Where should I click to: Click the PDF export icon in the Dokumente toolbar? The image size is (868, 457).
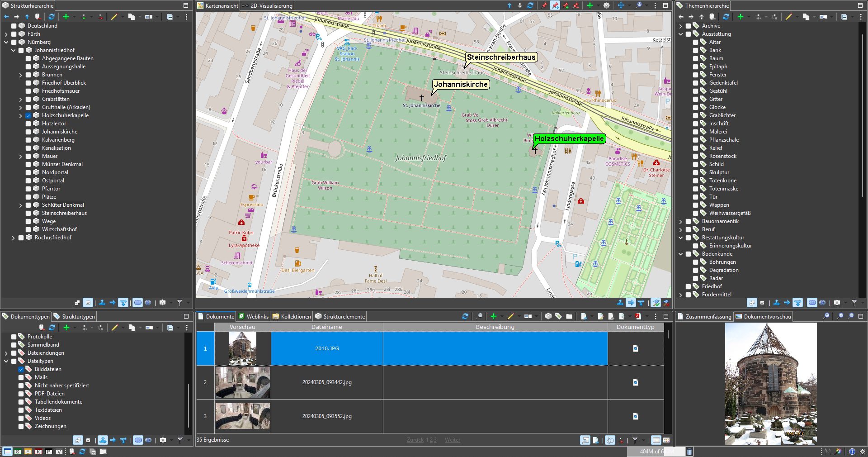click(x=638, y=316)
